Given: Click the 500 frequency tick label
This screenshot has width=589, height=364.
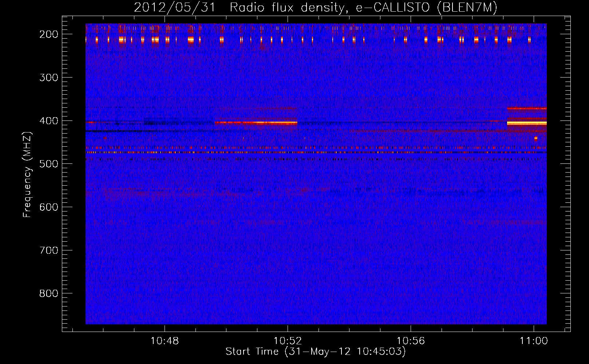Looking at the screenshot, I should pyautogui.click(x=48, y=164).
